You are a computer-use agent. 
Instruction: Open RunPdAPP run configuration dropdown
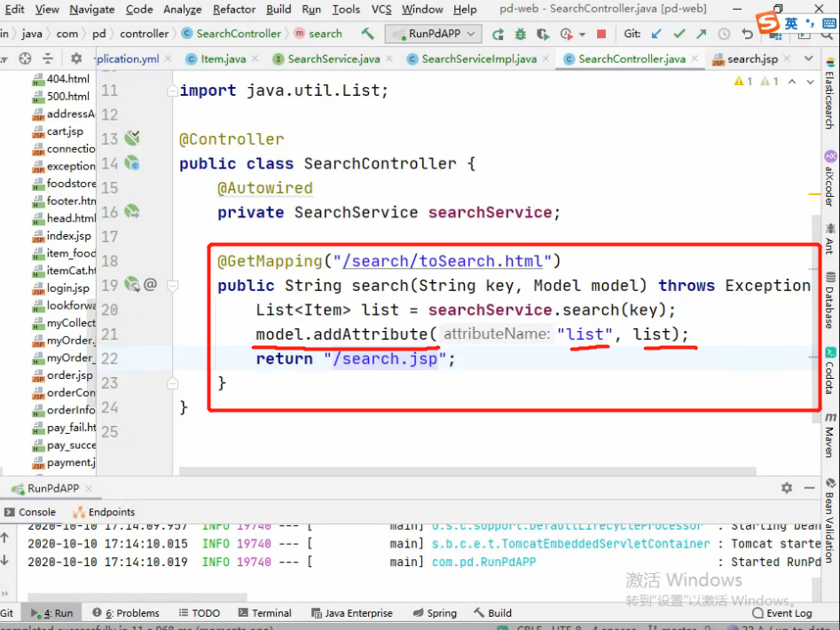tap(434, 34)
